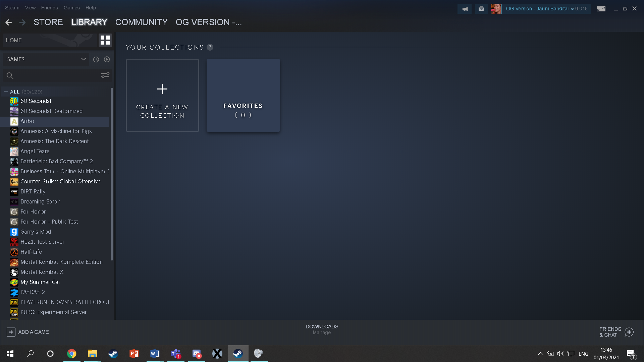Open the OG VERSION profile tab
Viewport: 644px width, 362px height.
click(209, 22)
